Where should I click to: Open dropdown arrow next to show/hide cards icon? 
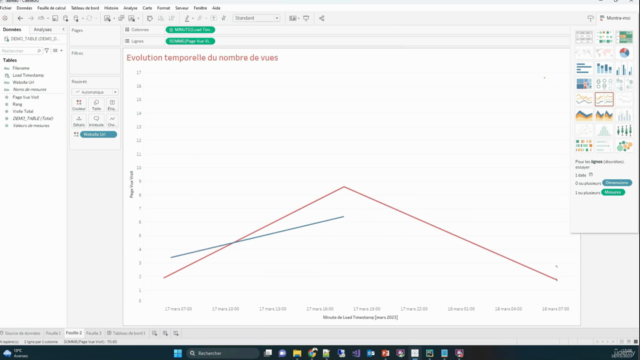pos(299,18)
